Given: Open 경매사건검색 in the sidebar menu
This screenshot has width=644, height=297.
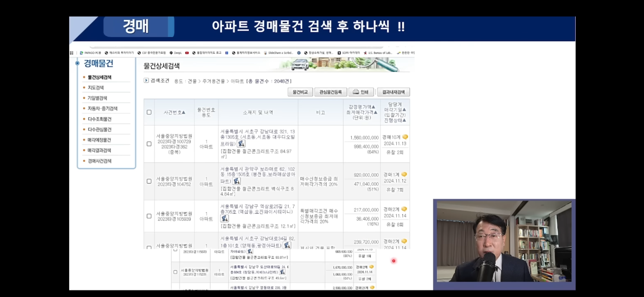Looking at the screenshot, I should pos(99,161).
